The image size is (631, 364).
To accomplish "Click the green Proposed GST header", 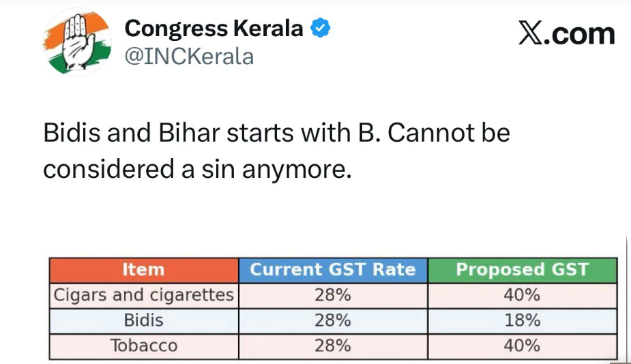I will (x=522, y=270).
